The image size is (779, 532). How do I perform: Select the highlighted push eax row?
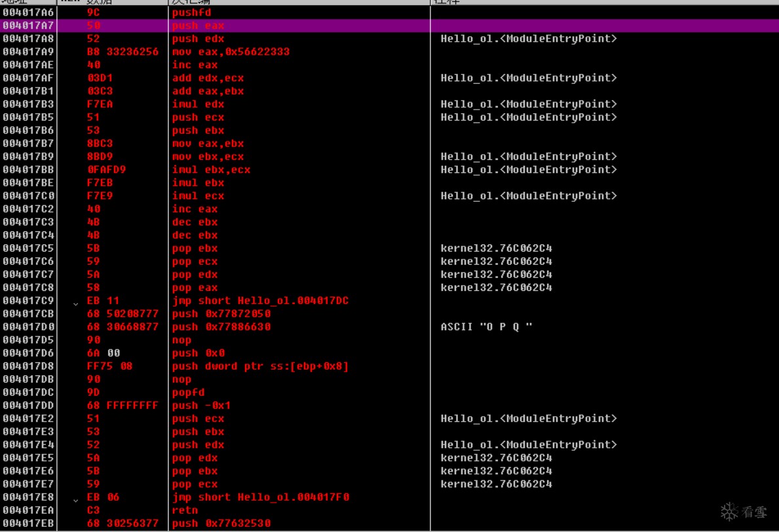(x=198, y=26)
